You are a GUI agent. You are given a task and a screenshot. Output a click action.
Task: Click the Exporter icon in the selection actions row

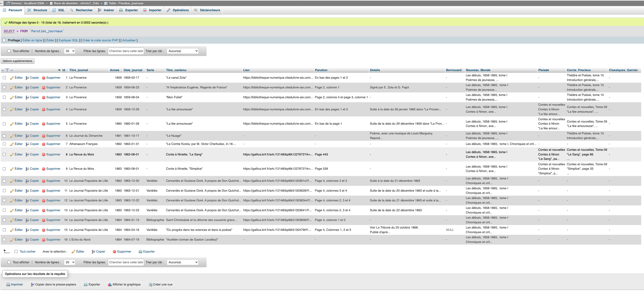141,252
